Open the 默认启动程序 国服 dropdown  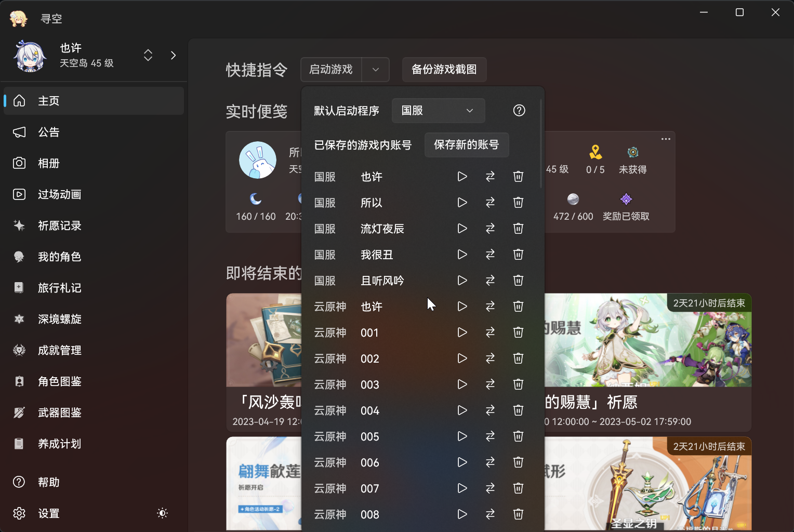tap(438, 111)
